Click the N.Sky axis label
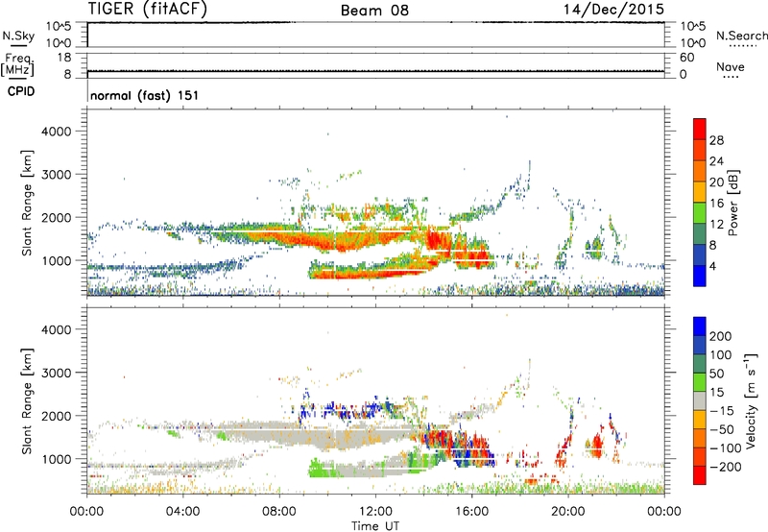This screenshot has width=768, height=532. (x=18, y=36)
